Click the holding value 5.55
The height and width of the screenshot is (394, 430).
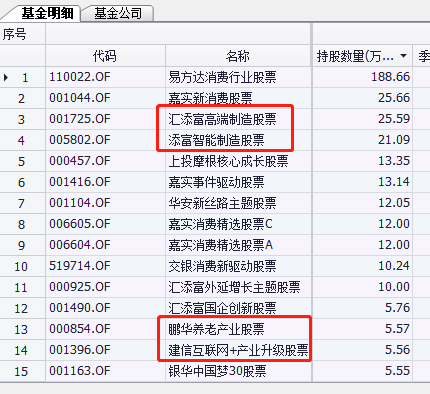[x=397, y=371]
